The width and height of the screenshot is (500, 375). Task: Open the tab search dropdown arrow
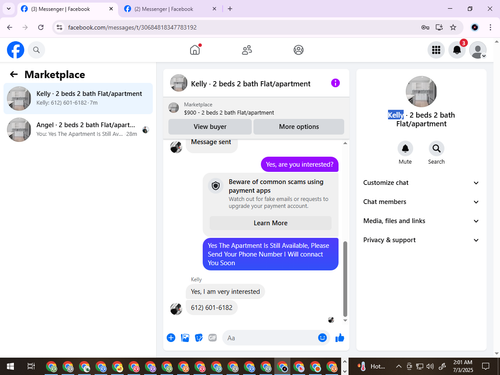(9, 9)
